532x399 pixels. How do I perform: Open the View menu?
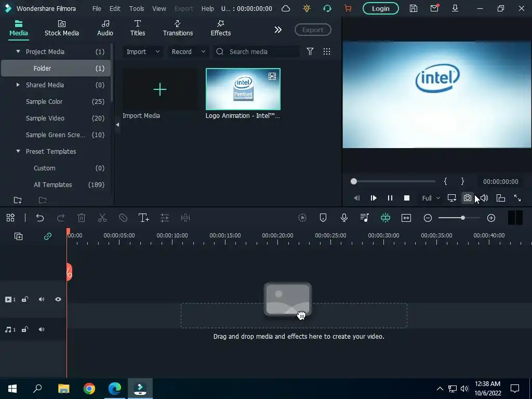coord(159,8)
